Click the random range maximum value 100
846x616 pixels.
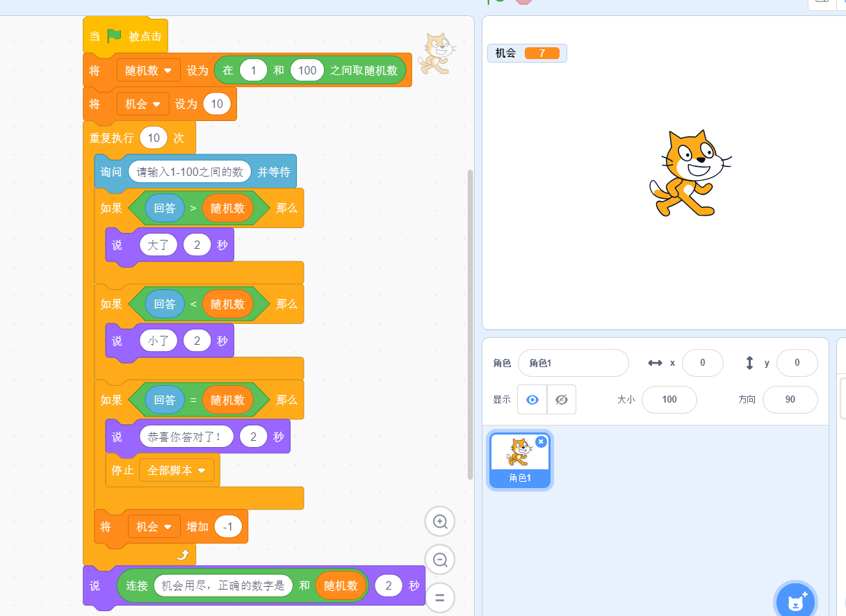(307, 70)
